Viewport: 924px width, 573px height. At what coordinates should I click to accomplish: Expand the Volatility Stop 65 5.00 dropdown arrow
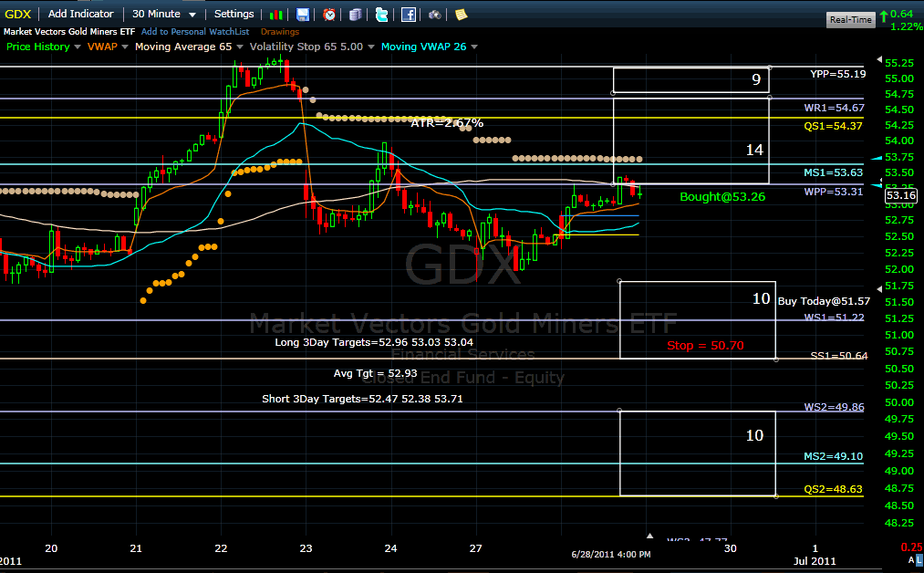[x=370, y=47]
